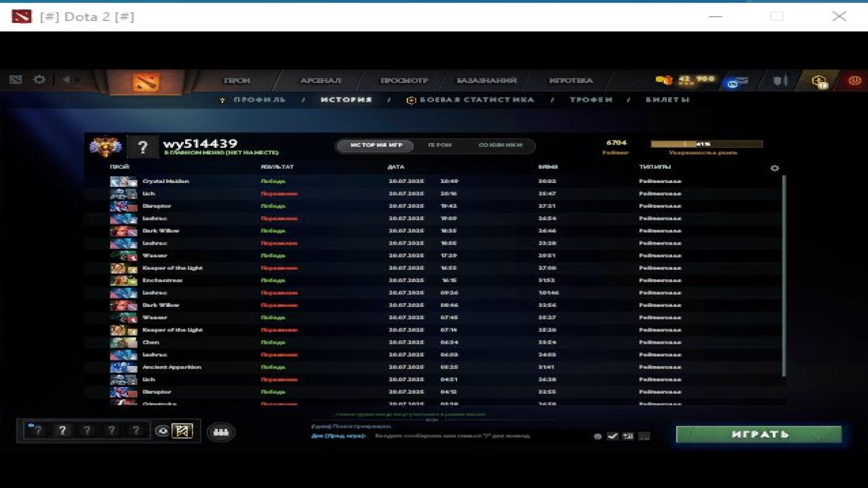This screenshot has height=488, width=868.
Task: Click the 6704 rating value
Action: [616, 143]
